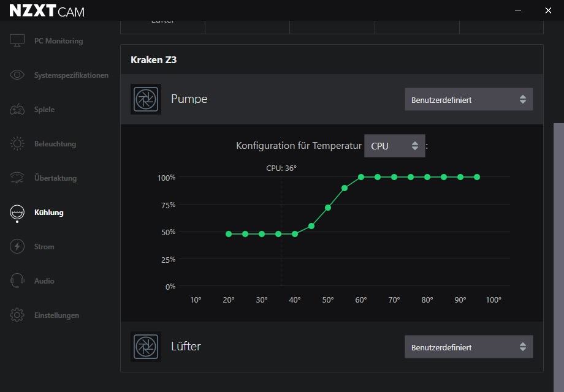The height and width of the screenshot is (392, 564).
Task: Select the 90° pump curve point
Action: click(x=460, y=177)
